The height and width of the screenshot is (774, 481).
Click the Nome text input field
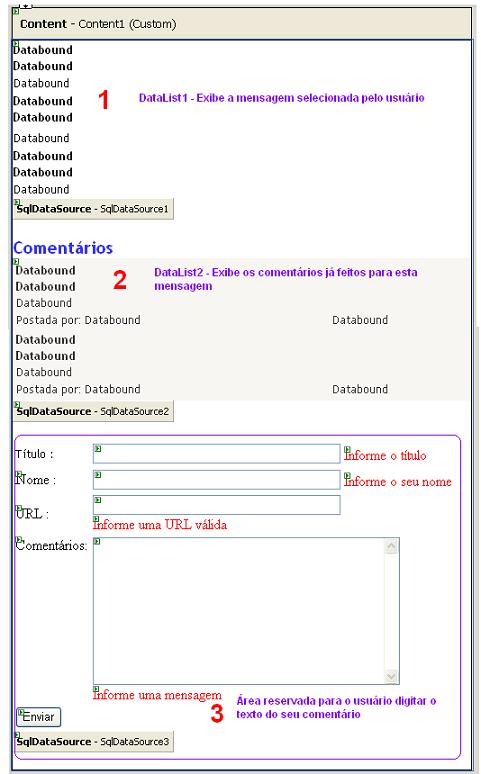[217, 479]
